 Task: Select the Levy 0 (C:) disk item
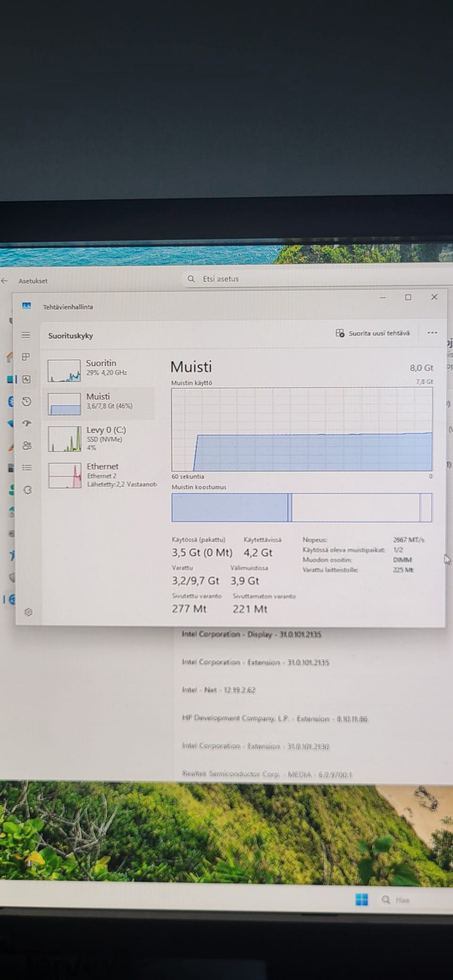tap(100, 439)
